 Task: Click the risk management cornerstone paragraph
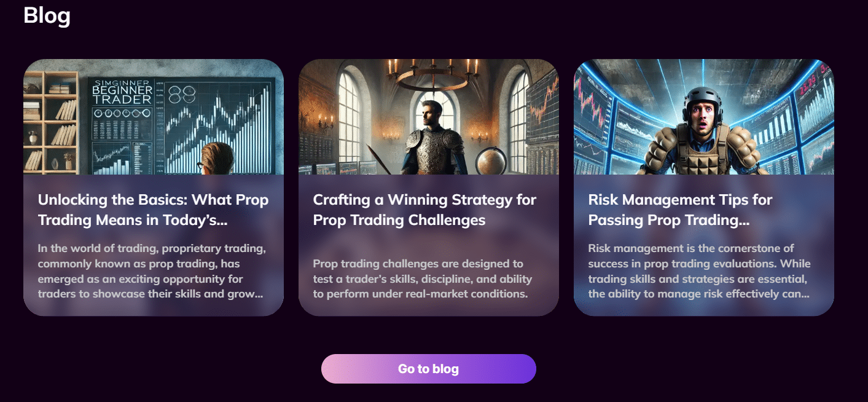click(699, 271)
